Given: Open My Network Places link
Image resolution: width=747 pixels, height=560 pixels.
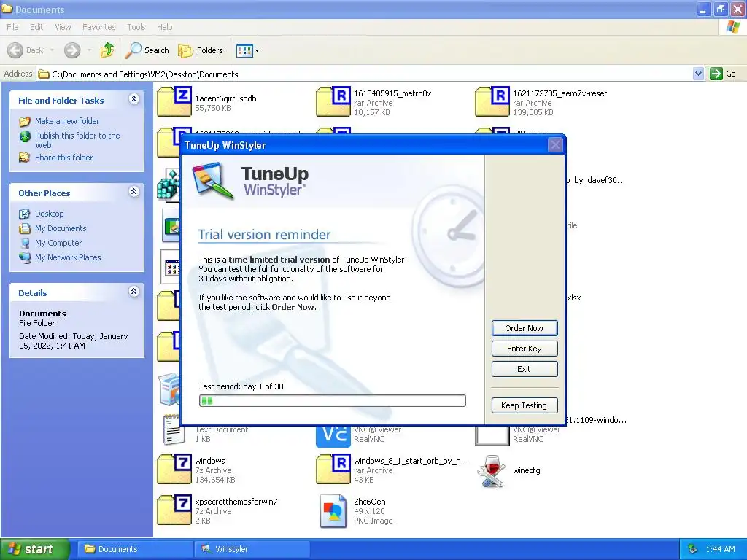Looking at the screenshot, I should click(x=68, y=257).
